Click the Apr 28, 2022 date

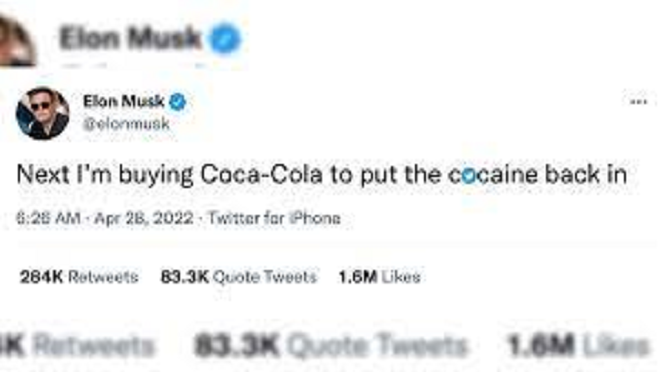144,218
